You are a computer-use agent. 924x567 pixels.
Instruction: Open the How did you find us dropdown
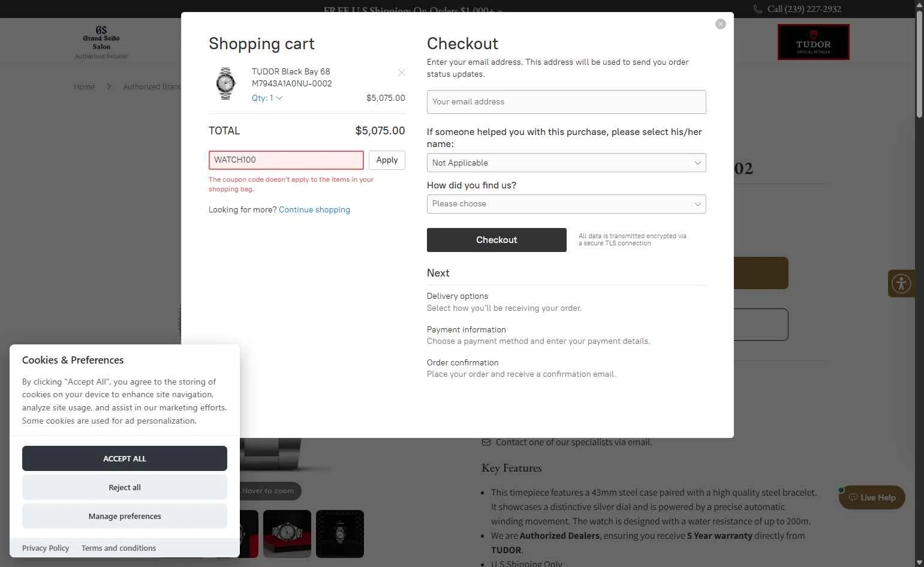[566, 204]
